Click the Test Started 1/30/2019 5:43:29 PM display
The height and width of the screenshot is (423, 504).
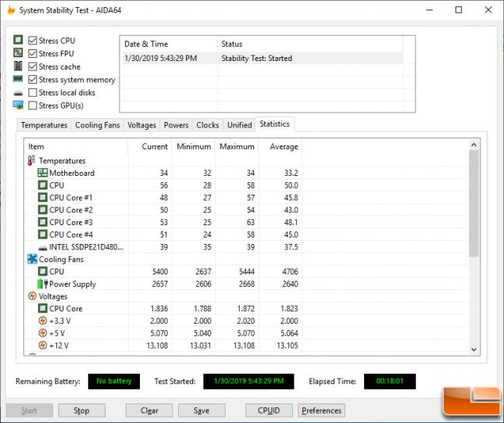[x=248, y=382]
